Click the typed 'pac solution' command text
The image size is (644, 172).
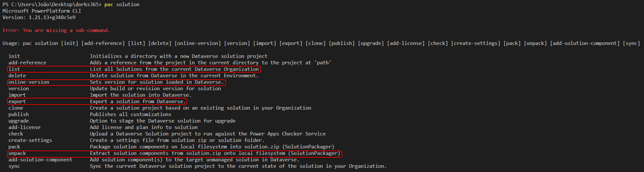122,5
